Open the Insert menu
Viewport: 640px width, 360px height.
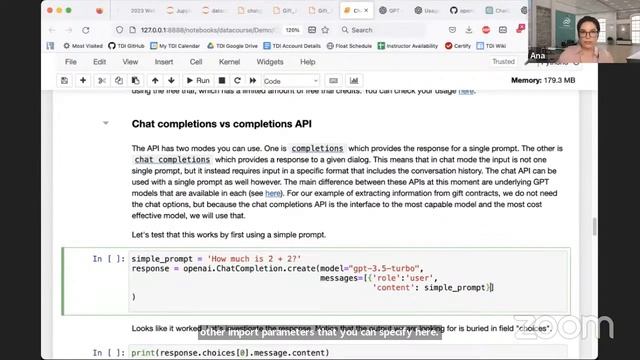coord(164,62)
